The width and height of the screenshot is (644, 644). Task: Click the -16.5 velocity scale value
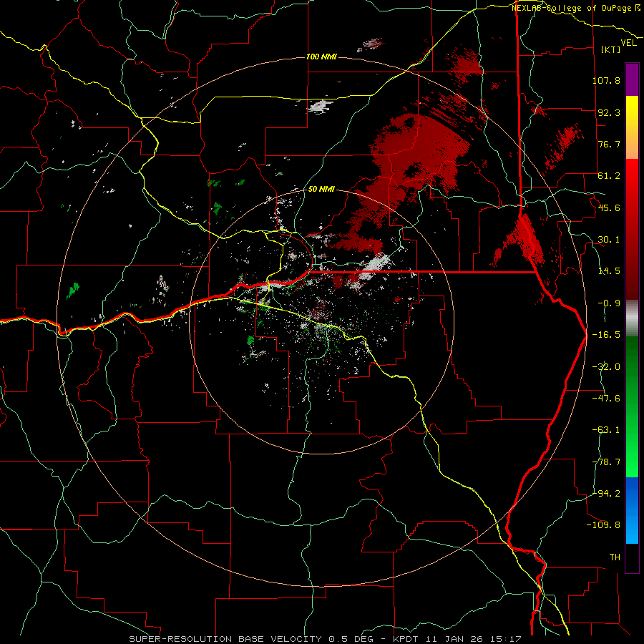pos(606,335)
